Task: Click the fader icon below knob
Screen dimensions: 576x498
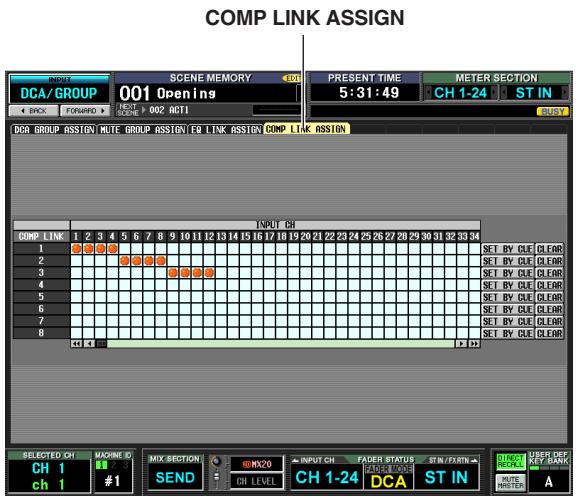Action: coord(217,478)
